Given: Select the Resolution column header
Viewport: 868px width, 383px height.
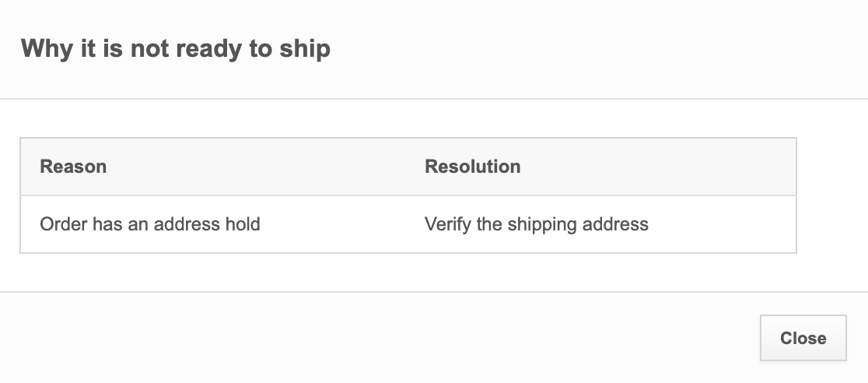Looking at the screenshot, I should (x=472, y=167).
